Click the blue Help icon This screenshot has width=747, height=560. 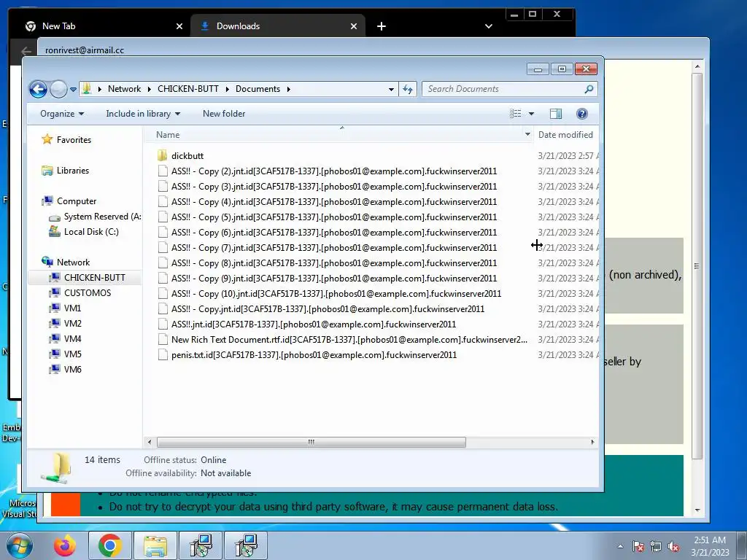tap(581, 114)
